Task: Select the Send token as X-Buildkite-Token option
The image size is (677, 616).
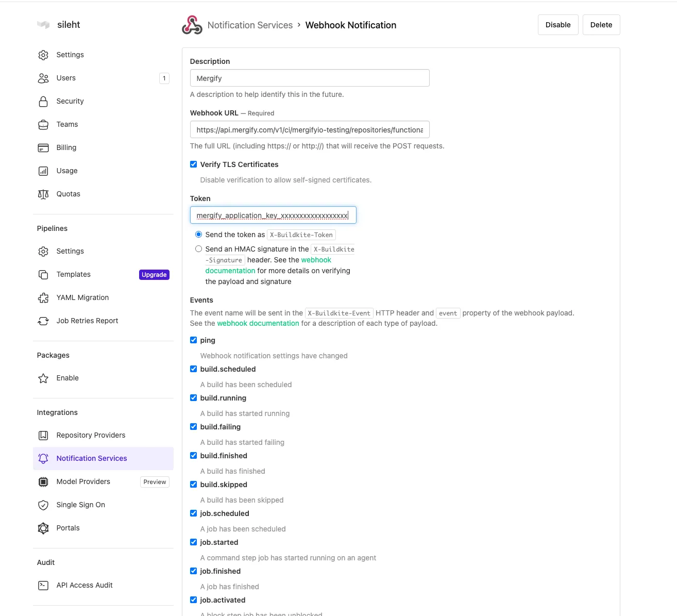Action: pyautogui.click(x=198, y=234)
